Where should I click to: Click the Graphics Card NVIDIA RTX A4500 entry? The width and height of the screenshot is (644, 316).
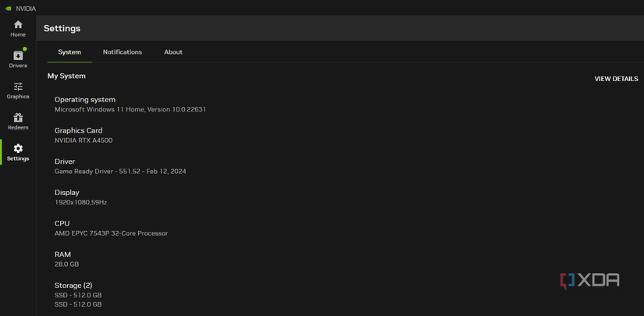(x=84, y=140)
